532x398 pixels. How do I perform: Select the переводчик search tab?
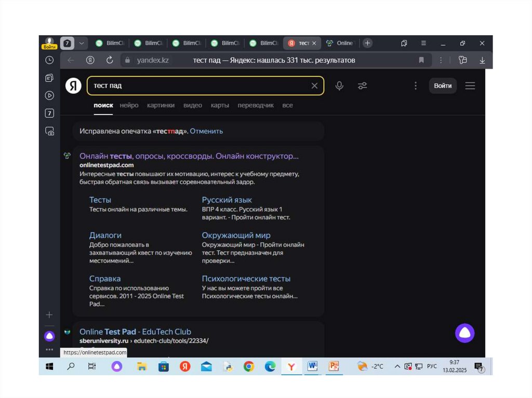[x=256, y=105]
